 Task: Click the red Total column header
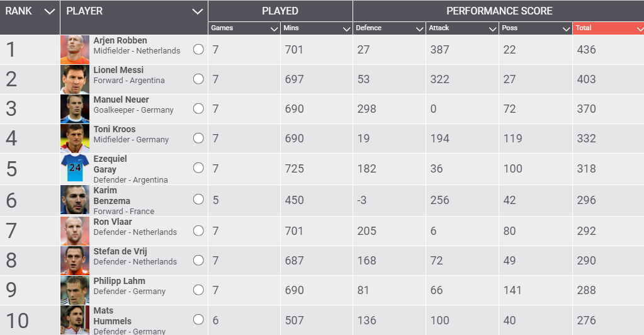(607, 28)
